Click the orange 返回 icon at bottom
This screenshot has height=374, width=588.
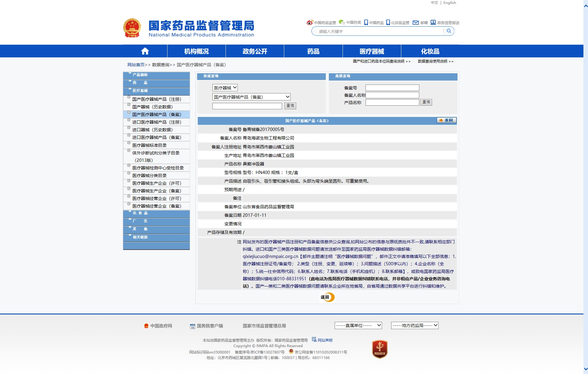[x=327, y=297]
